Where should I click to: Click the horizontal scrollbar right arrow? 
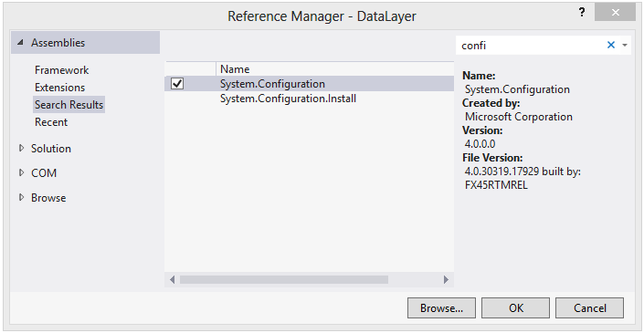(x=446, y=280)
